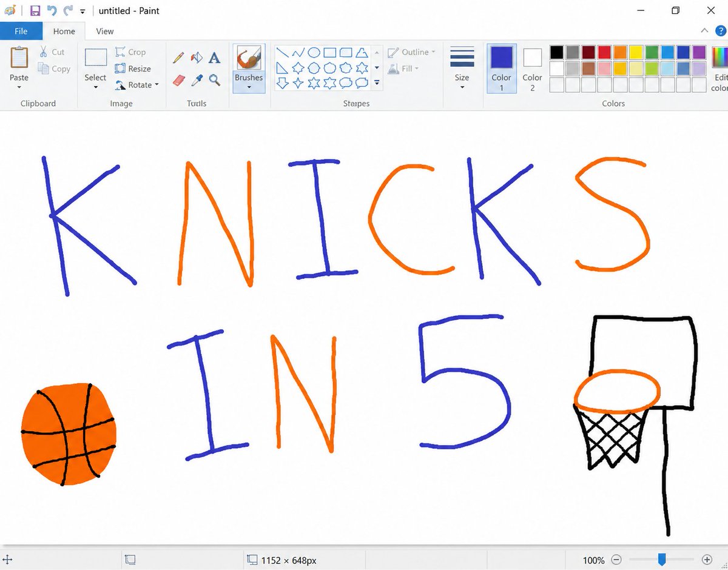Choose the Down arrow shape
This screenshot has width=728, height=570.
tap(282, 83)
